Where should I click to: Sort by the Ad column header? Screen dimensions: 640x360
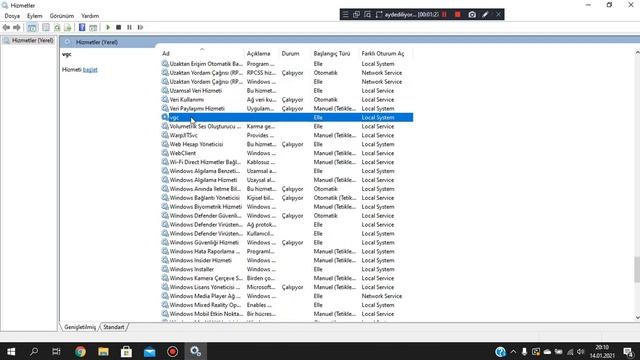(x=202, y=53)
